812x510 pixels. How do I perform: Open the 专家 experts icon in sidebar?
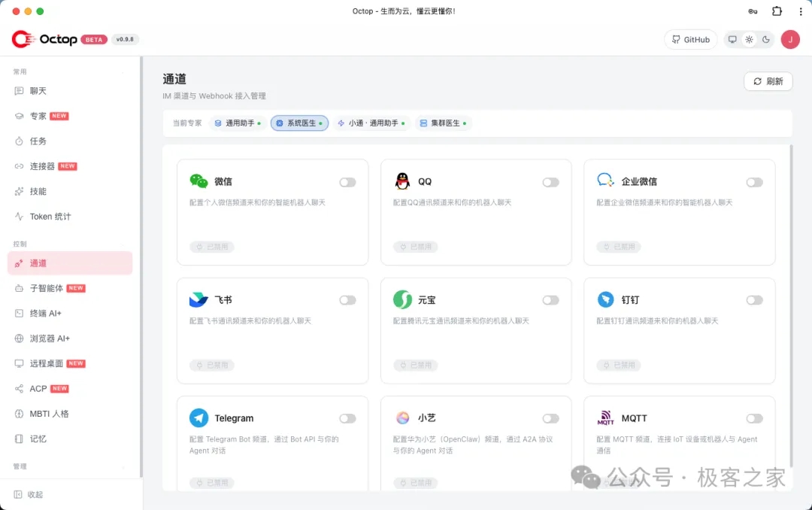(x=19, y=116)
